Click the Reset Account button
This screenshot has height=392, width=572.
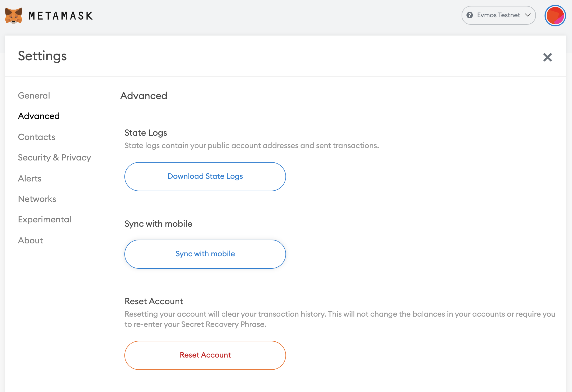click(x=205, y=355)
